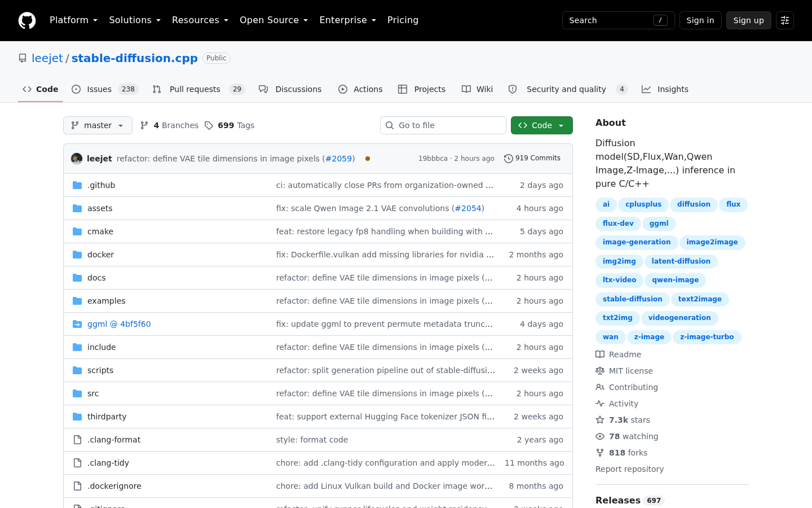Expand the Platform menu
Image resolution: width=812 pixels, height=508 pixels.
point(74,20)
